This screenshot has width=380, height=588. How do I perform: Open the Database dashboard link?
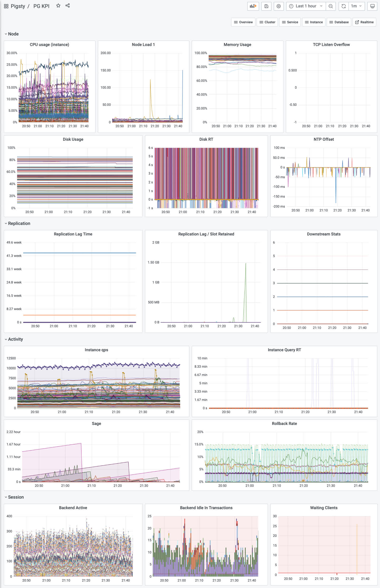pos(339,22)
